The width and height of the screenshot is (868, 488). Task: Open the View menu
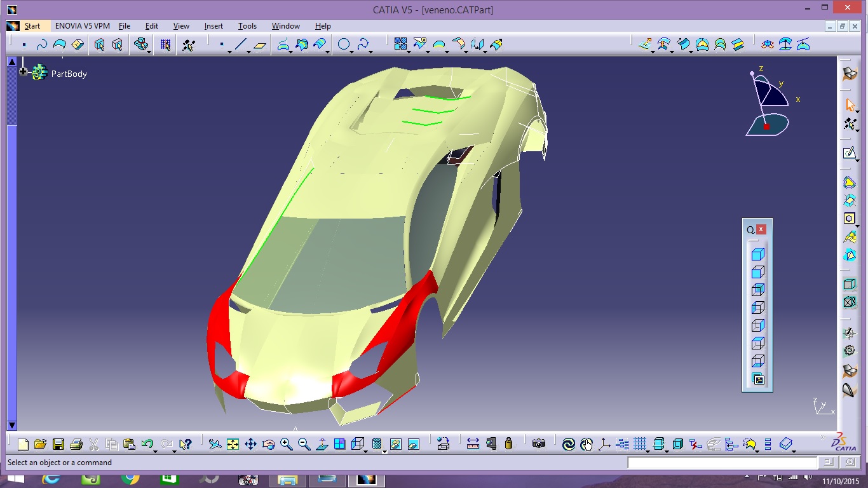point(181,26)
